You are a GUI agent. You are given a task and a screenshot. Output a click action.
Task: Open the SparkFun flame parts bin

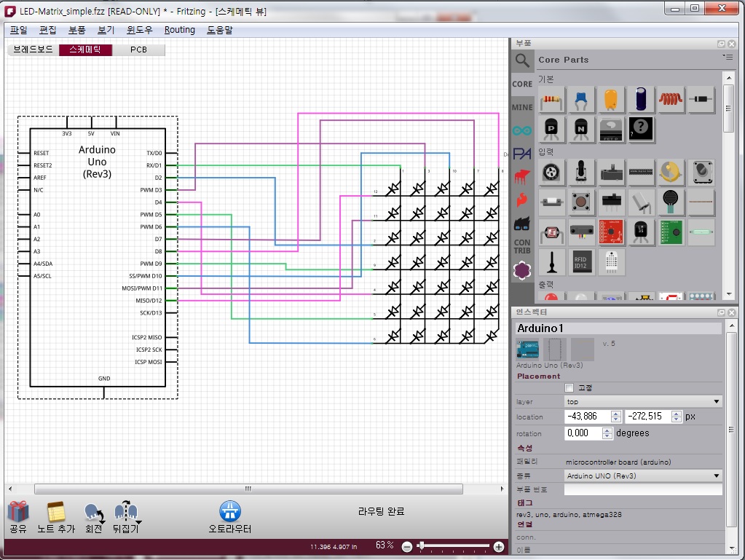pyautogui.click(x=522, y=200)
